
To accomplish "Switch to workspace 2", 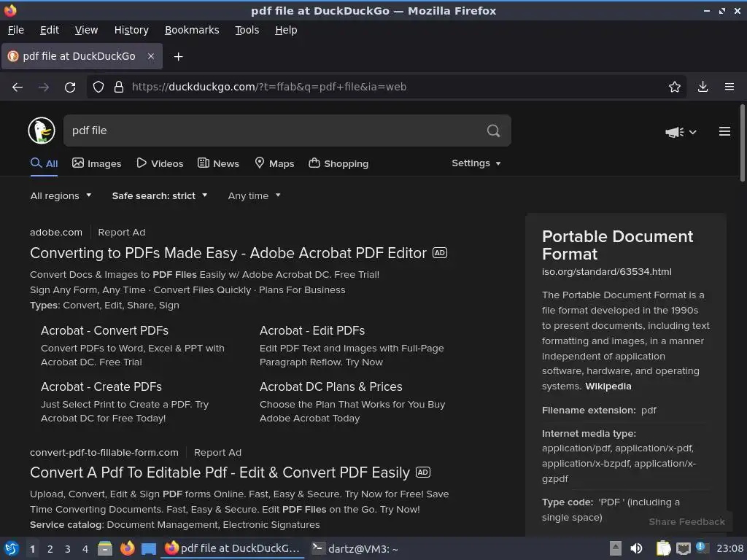I will (x=50, y=549).
